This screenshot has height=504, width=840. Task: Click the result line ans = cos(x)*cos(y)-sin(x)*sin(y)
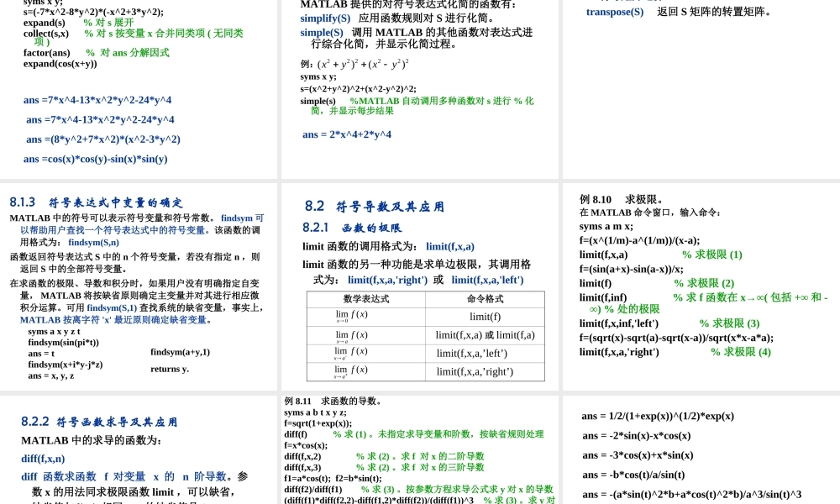click(95, 159)
